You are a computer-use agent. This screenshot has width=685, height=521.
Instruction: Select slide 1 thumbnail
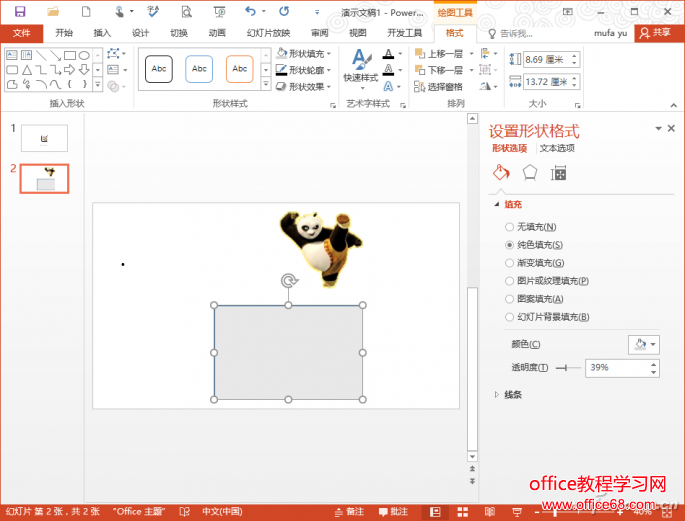pyautogui.click(x=44, y=138)
